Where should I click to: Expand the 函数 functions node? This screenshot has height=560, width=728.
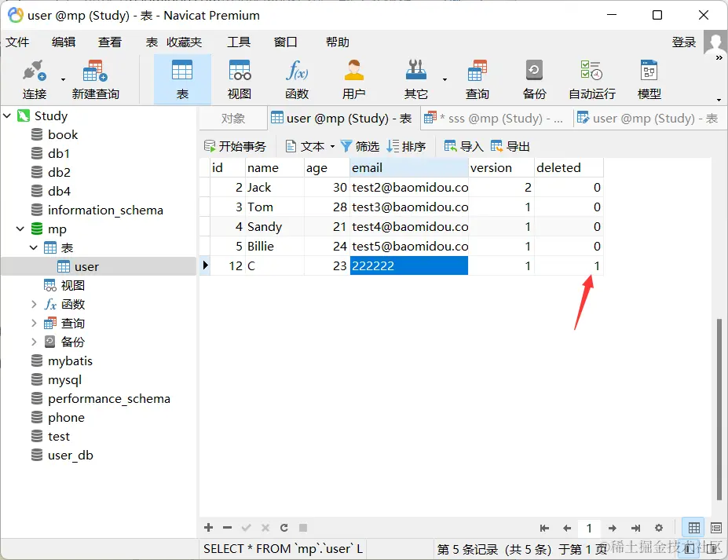(x=34, y=304)
